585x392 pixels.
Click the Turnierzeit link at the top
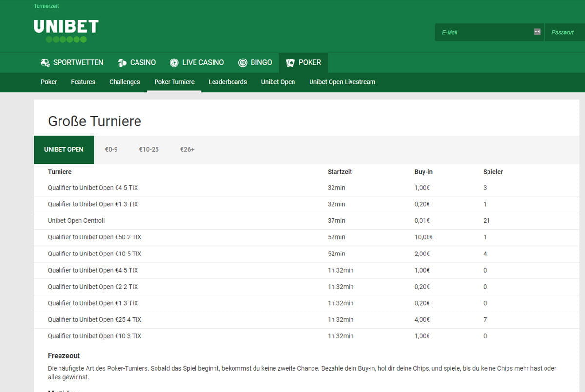46,6
